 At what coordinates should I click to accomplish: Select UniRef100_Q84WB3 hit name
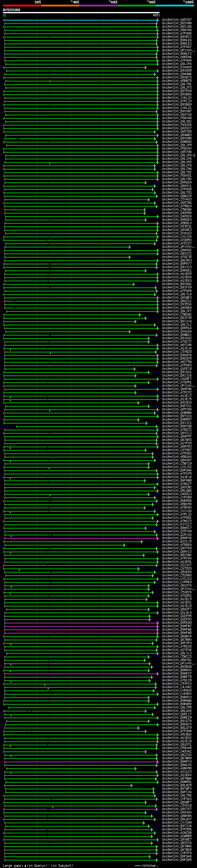[176, 135]
